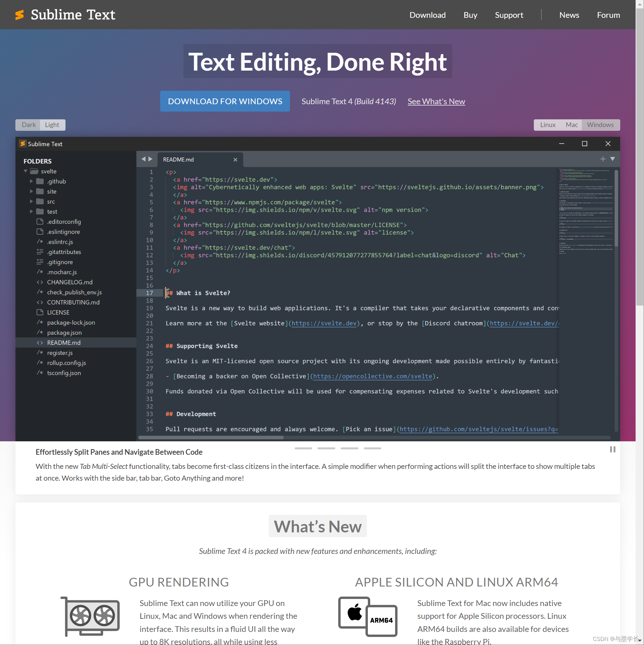Viewport: 644px width, 645px height.
Task: Click the tab navigate-forward arrow icon
Action: click(x=151, y=159)
